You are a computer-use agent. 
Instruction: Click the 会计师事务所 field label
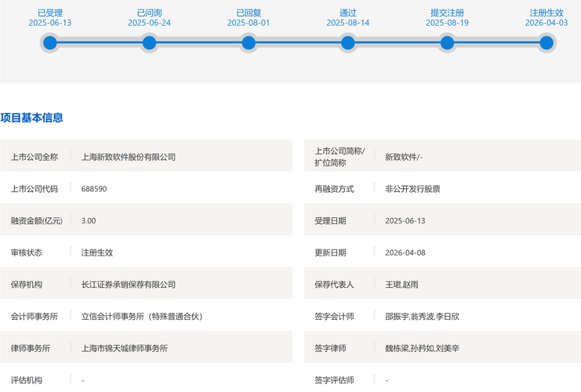[x=34, y=317]
